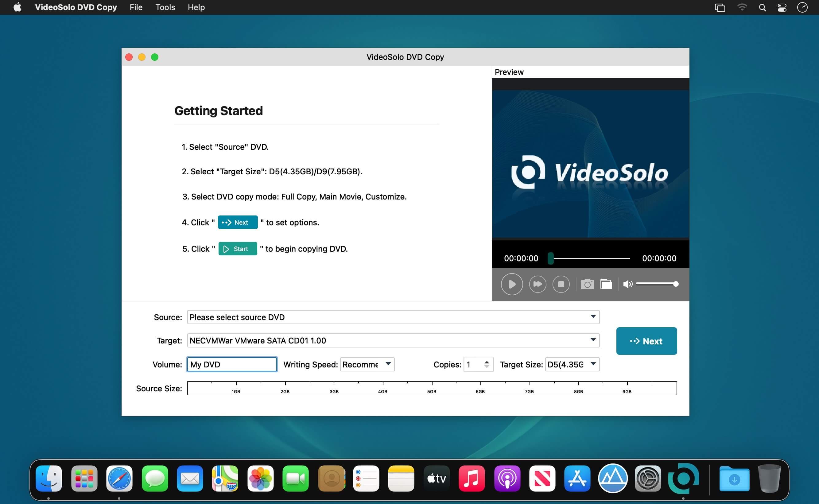Screen dimensions: 819x504
Task: Click the Volume name text field
Action: [232, 364]
